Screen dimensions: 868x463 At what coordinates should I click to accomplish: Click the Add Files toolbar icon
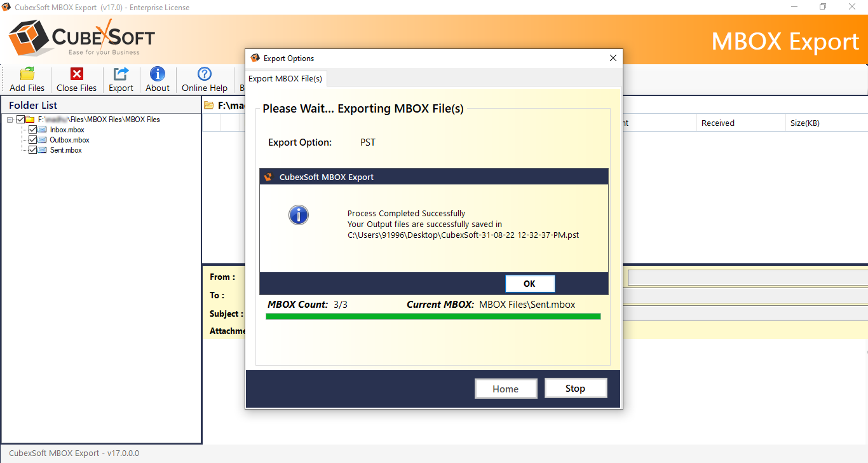click(x=26, y=74)
